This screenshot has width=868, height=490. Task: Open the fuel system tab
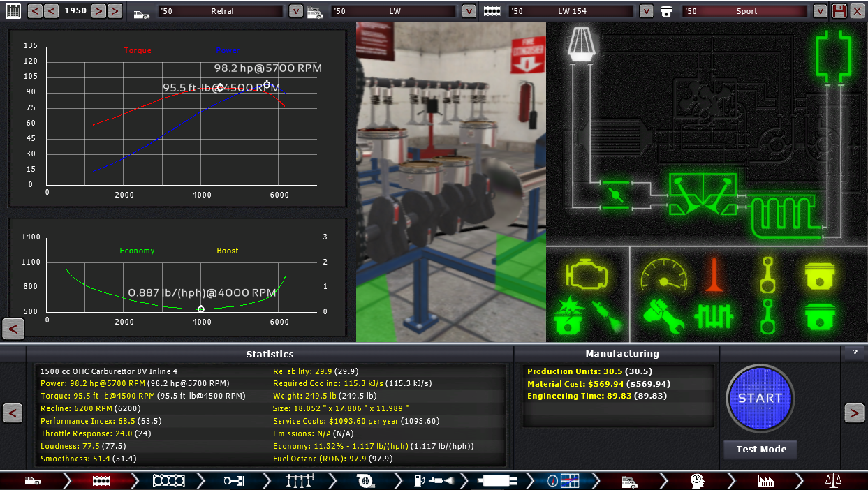pyautogui.click(x=430, y=480)
